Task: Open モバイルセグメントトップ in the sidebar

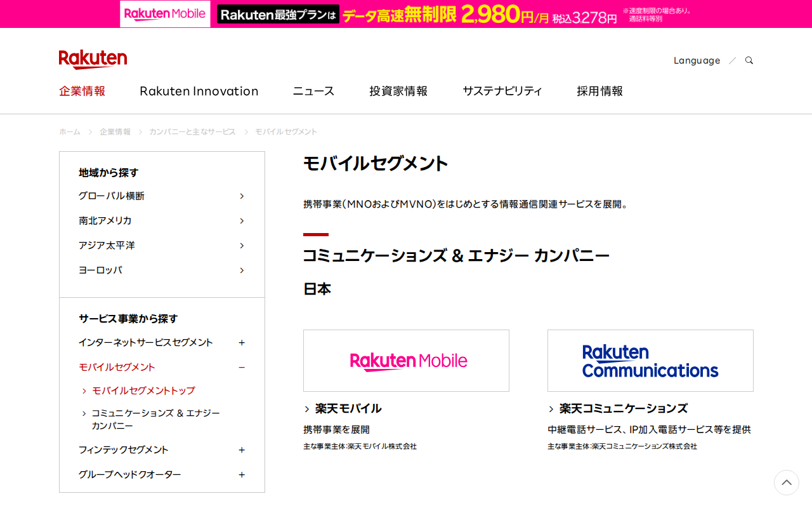Action: coord(143,391)
